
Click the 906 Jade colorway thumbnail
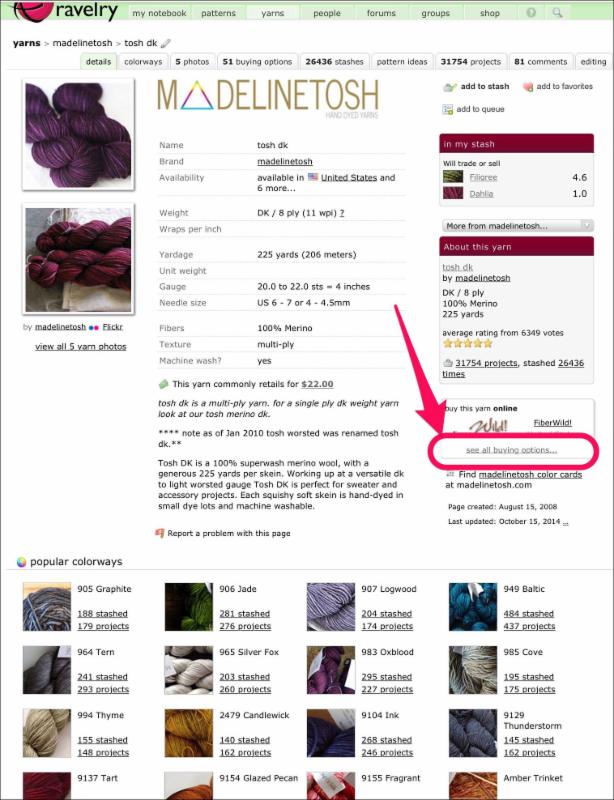pos(188,607)
